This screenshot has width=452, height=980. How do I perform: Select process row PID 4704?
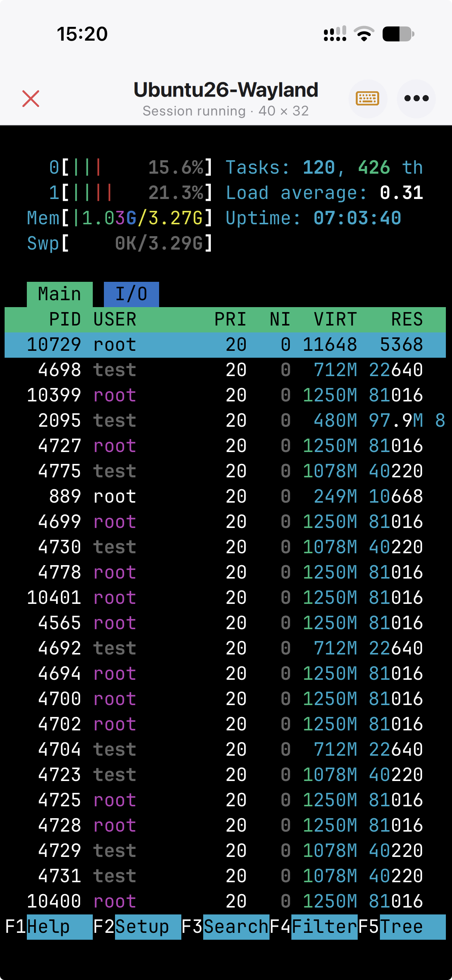(x=225, y=750)
